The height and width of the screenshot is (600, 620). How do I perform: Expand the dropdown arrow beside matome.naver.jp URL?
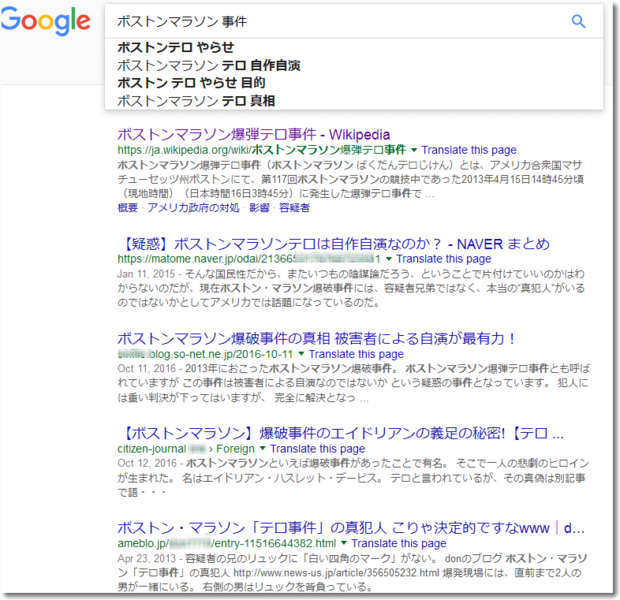[389, 259]
